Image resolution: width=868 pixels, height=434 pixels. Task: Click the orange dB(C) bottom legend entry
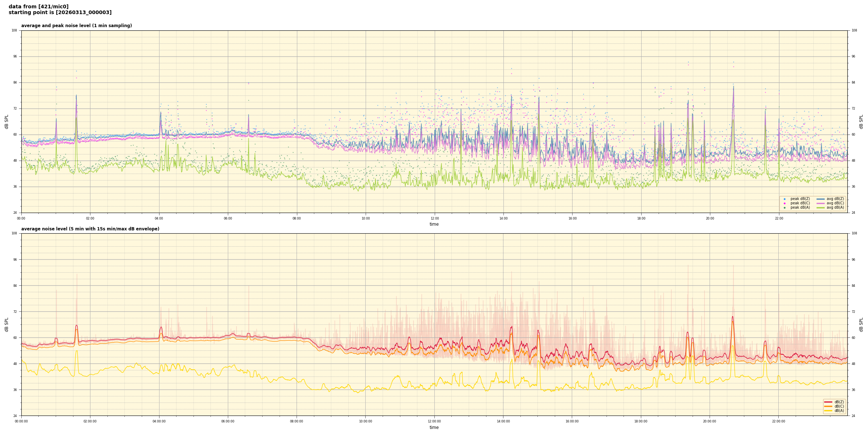[x=828, y=406]
